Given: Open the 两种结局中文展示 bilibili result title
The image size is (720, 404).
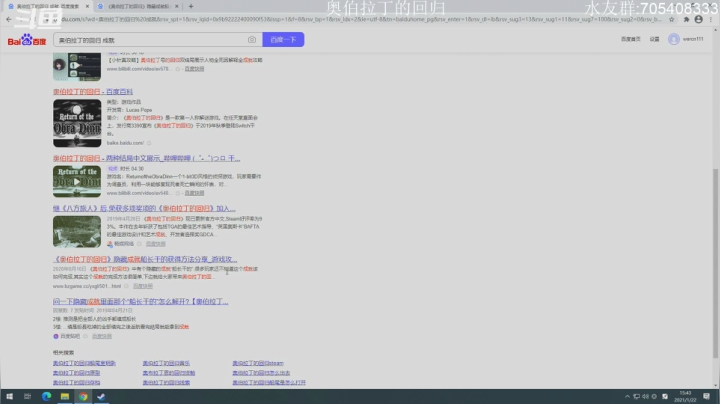Looking at the screenshot, I should (x=146, y=158).
